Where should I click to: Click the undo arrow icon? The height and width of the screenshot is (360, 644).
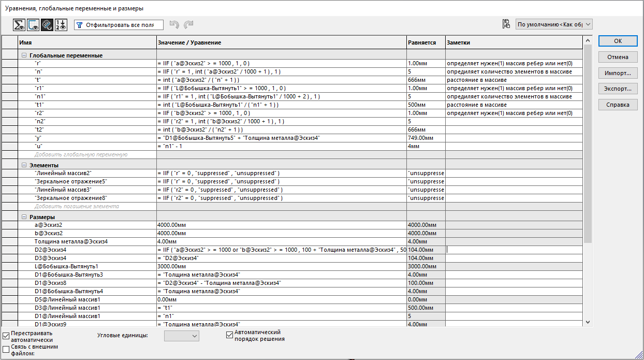coord(174,24)
